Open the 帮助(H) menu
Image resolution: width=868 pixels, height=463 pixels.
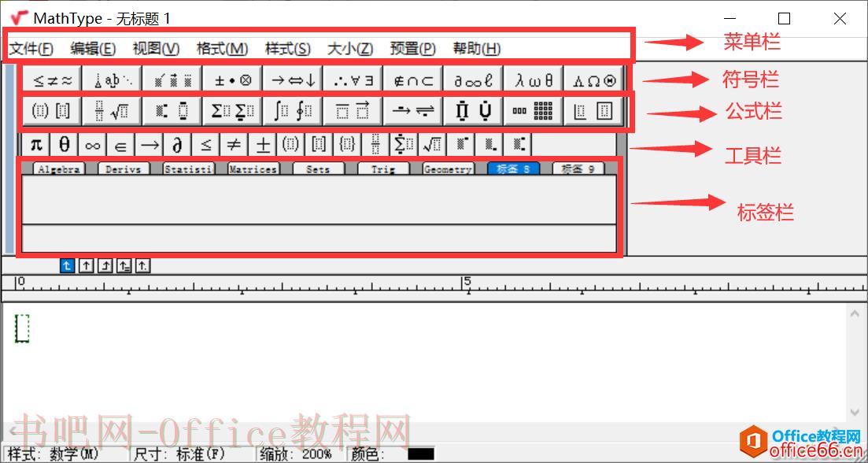coord(477,49)
